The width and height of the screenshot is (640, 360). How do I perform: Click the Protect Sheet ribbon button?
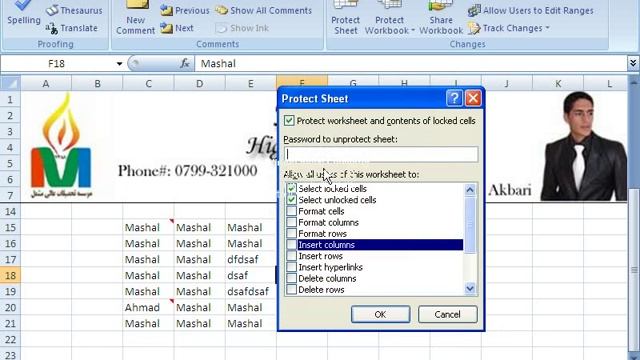pos(345,18)
